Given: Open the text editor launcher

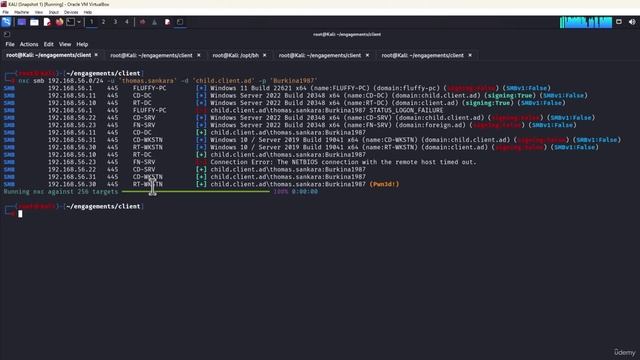Looking at the screenshot, I should [x=47, y=22].
